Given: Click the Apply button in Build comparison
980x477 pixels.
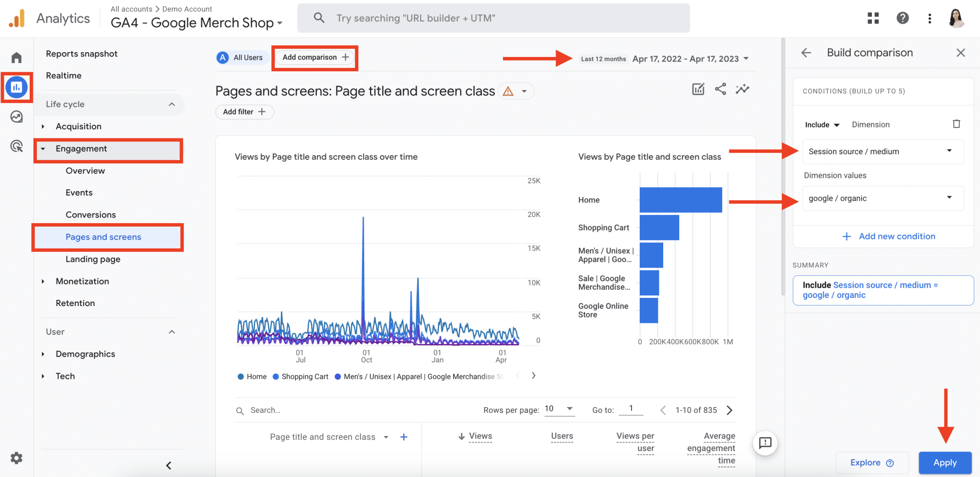Looking at the screenshot, I should pos(945,463).
